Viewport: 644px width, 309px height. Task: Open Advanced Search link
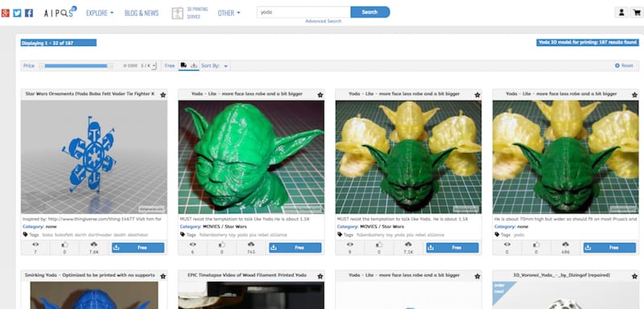click(x=324, y=21)
